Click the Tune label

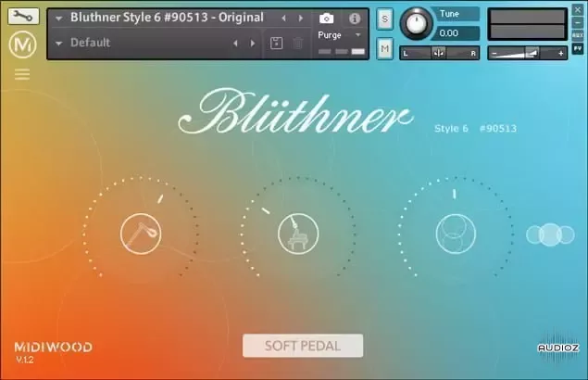click(449, 14)
